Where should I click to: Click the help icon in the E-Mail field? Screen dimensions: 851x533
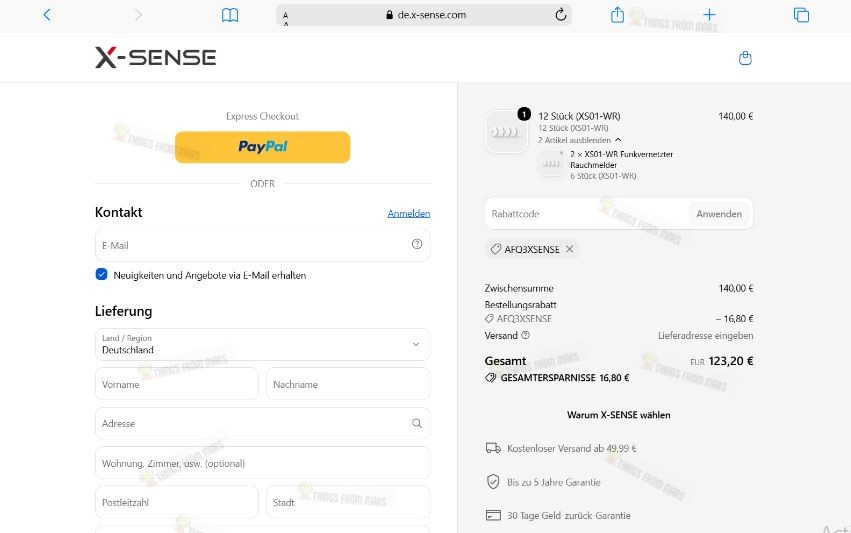click(417, 244)
